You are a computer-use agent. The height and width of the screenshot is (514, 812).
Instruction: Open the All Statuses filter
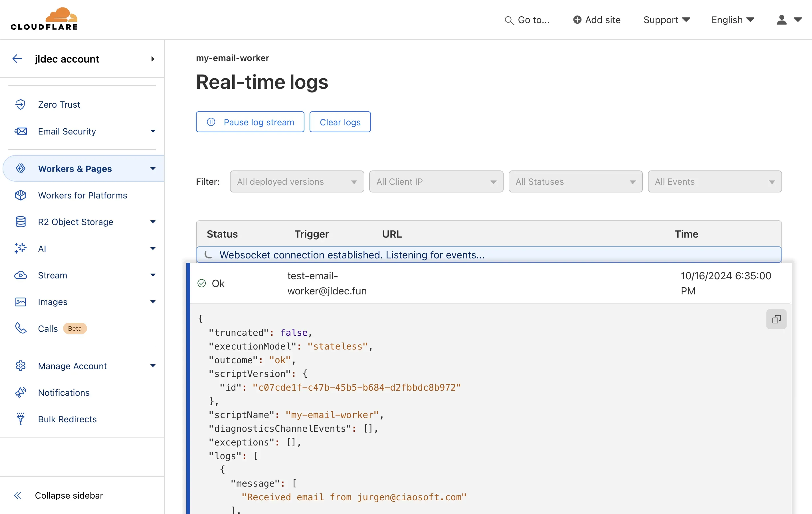pyautogui.click(x=575, y=182)
